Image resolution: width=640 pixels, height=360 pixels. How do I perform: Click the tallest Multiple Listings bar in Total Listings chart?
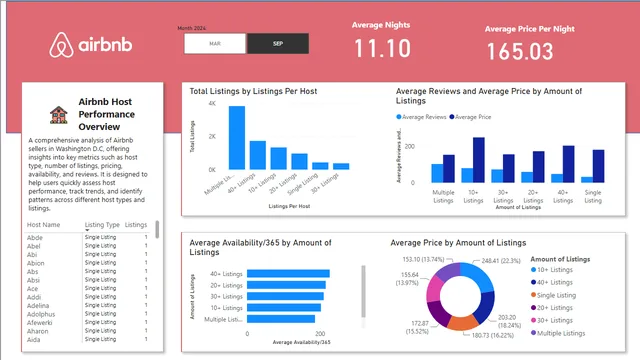pyautogui.click(x=237, y=138)
